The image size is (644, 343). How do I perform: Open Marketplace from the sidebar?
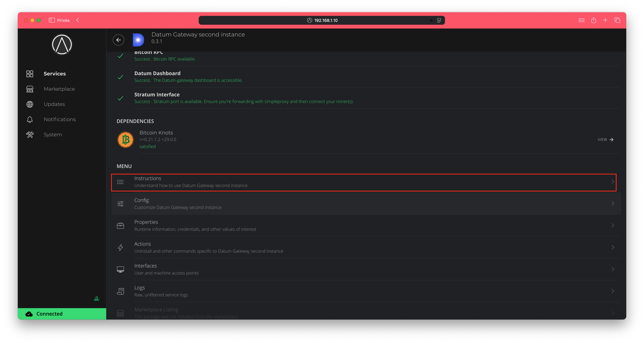point(59,89)
